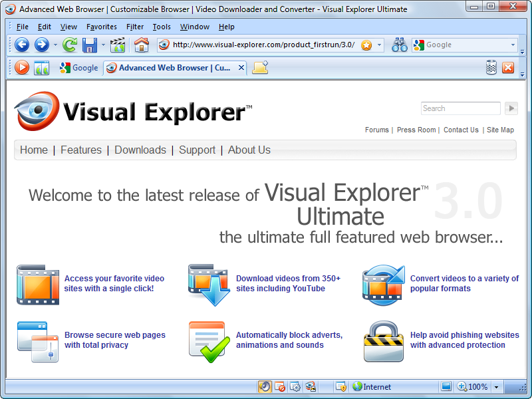Click the About Us navigation link
Screen dimensions: 532x399
249,150
